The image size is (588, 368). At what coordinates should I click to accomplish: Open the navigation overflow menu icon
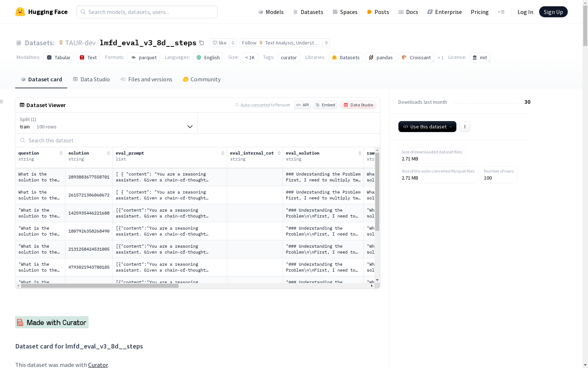click(501, 12)
